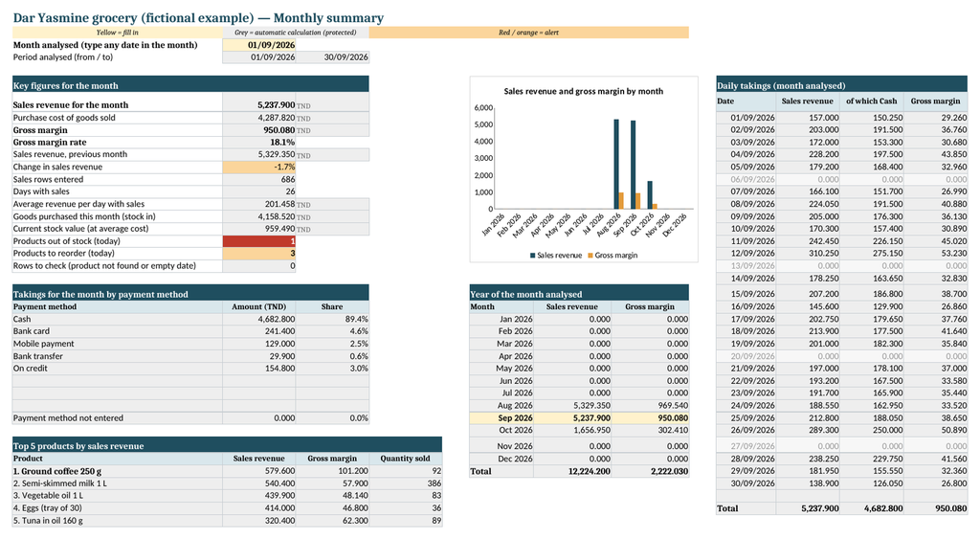The width and height of the screenshot is (980, 539).
Task: Select the Grey = automatic calculation legend cell
Action: tap(296, 33)
